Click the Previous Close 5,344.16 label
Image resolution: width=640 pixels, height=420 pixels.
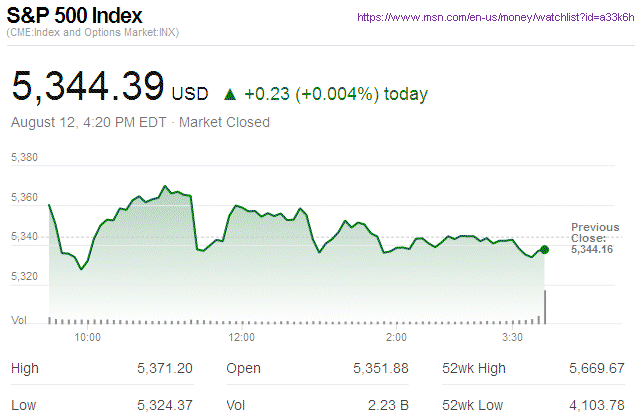590,239
